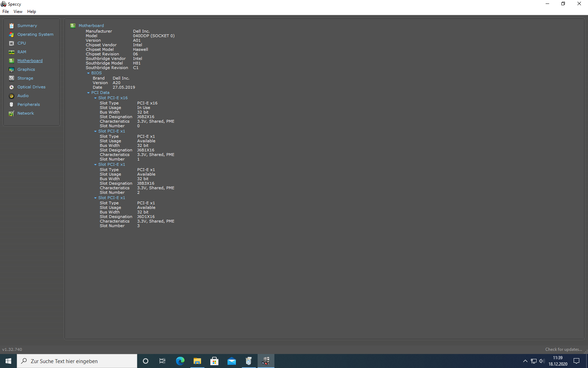
Task: Collapse Slot PCI-E x1 with designation J6D1X16
Action: [95, 198]
